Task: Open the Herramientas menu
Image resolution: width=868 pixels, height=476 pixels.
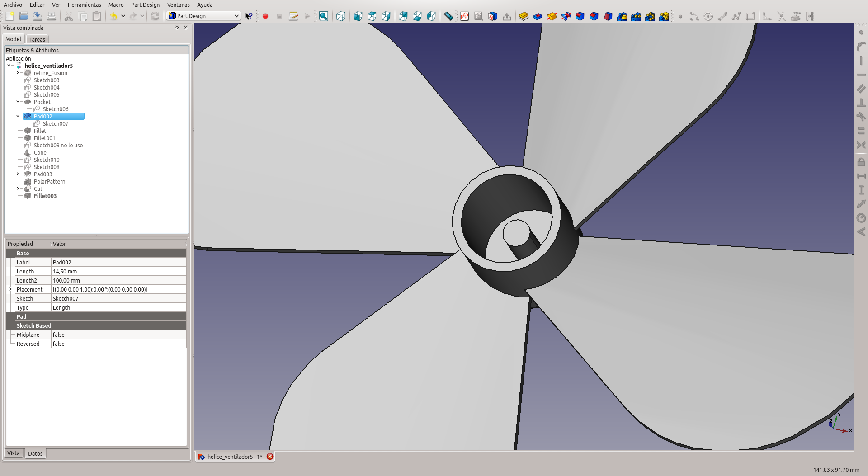Action: [x=84, y=5]
